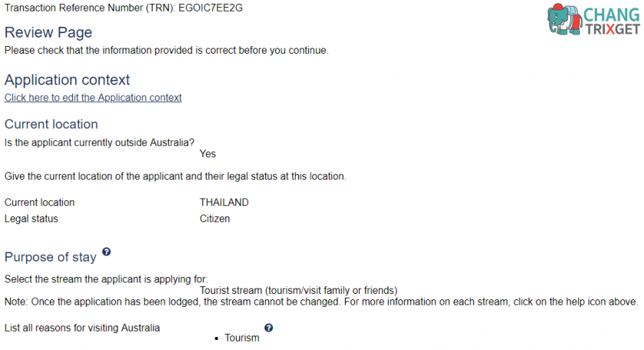644x350 pixels.
Task: Click the Tourism bullet item
Action: click(242, 338)
